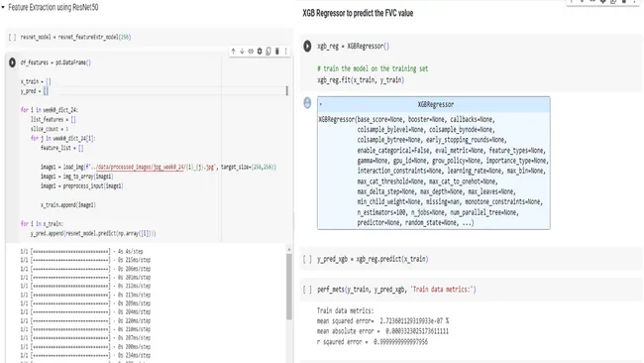Screen dimensions: 644x363
Task: Click the XGBRegressor output title bar
Action: coord(434,104)
